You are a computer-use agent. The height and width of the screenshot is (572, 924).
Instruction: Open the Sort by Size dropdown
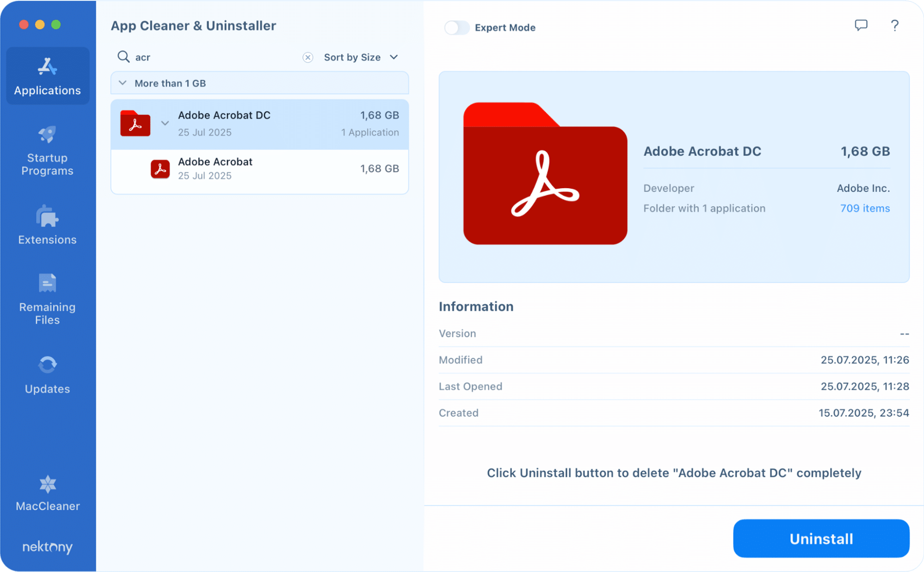click(x=361, y=57)
